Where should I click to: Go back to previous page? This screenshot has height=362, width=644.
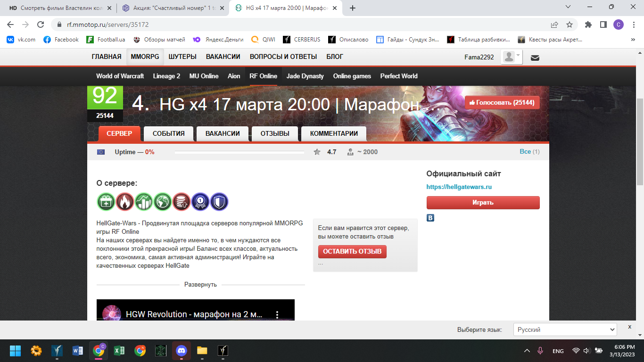pyautogui.click(x=10, y=25)
